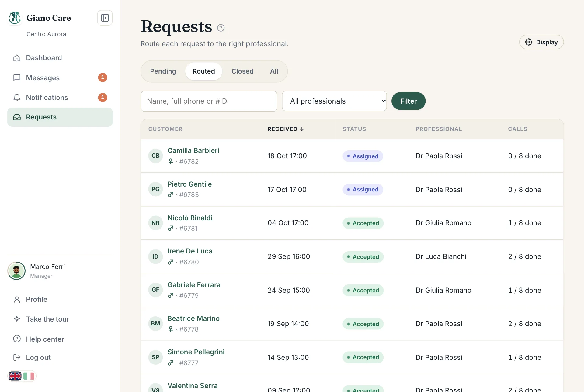The image size is (584, 392).
Task: Open Irene De Luca's request
Action: 190,251
